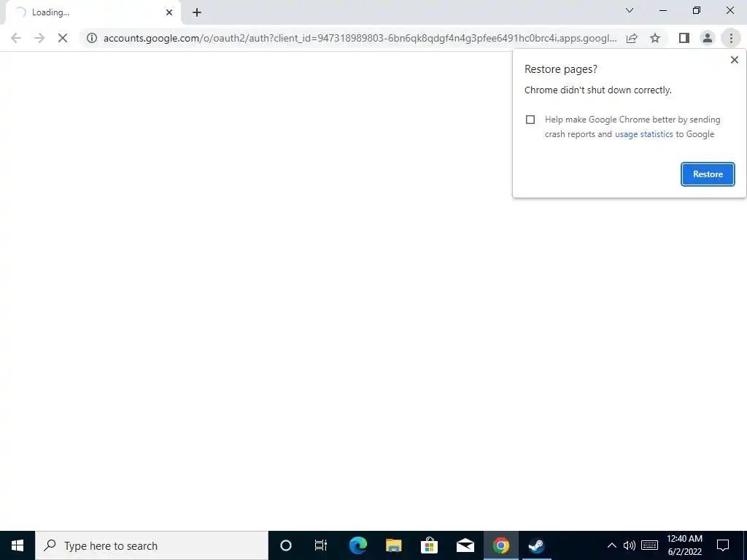Open a new tab with plus button
Image resolution: width=747 pixels, height=560 pixels.
coord(197,12)
